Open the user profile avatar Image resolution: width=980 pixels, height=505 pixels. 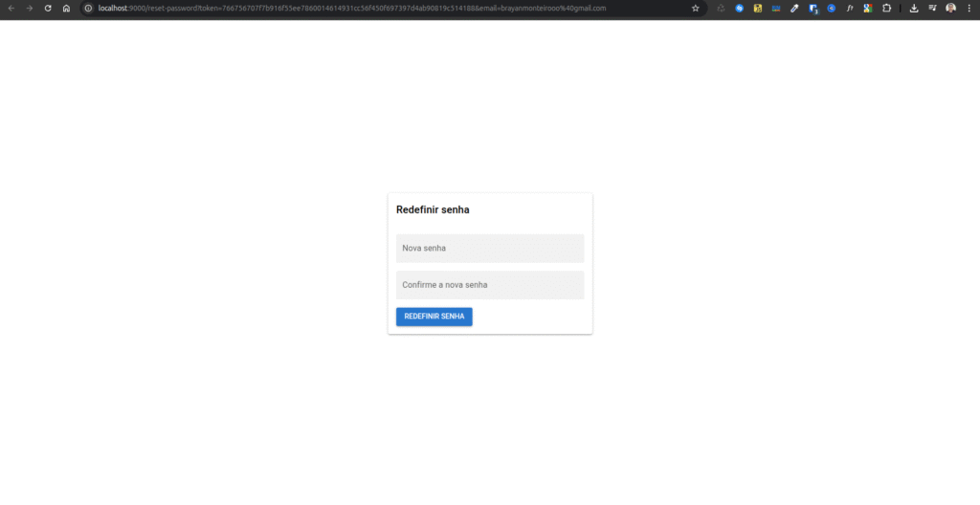coord(950,8)
